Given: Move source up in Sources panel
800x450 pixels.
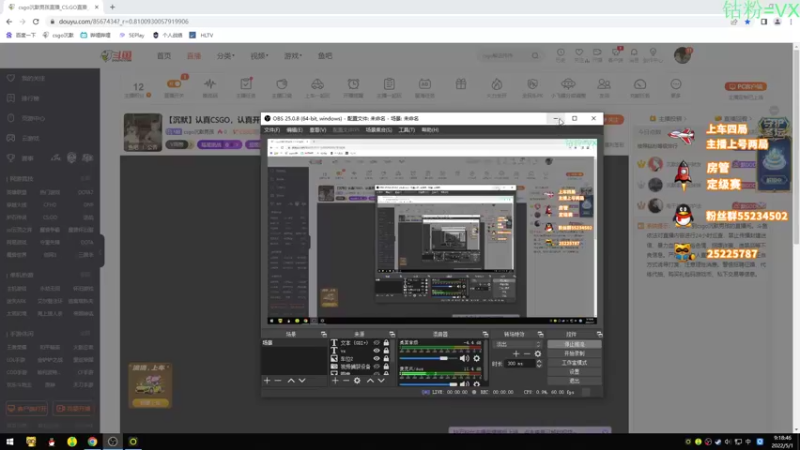Looking at the screenshot, I should click(370, 381).
